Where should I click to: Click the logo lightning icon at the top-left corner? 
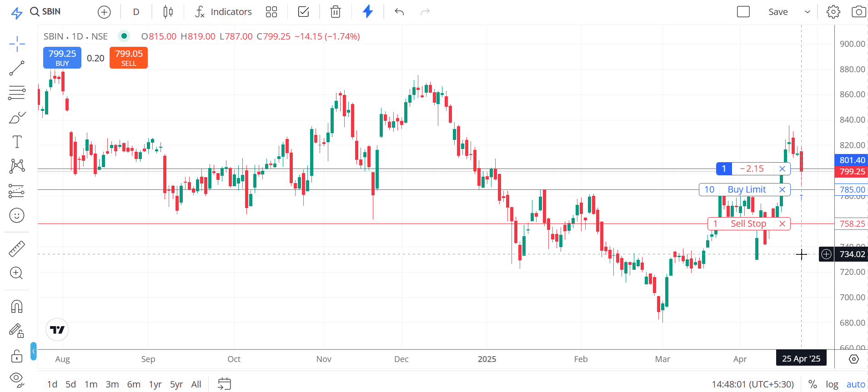17,13
